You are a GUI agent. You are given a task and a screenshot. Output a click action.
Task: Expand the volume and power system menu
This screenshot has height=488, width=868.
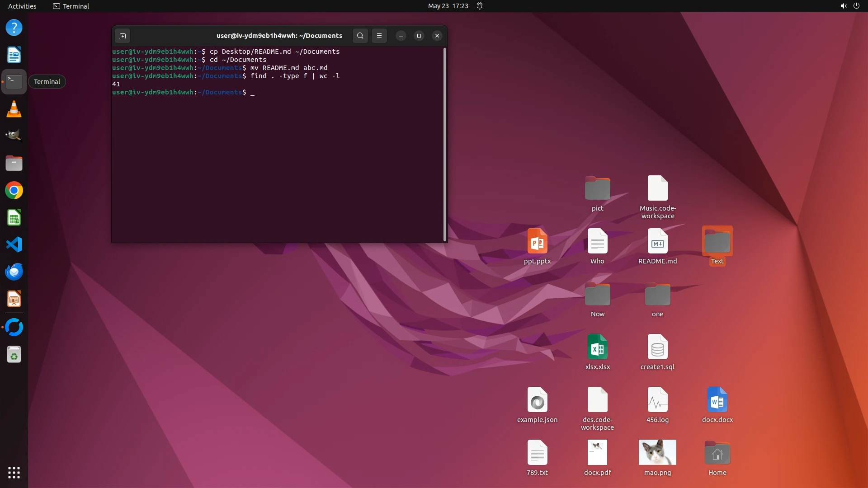click(x=849, y=6)
